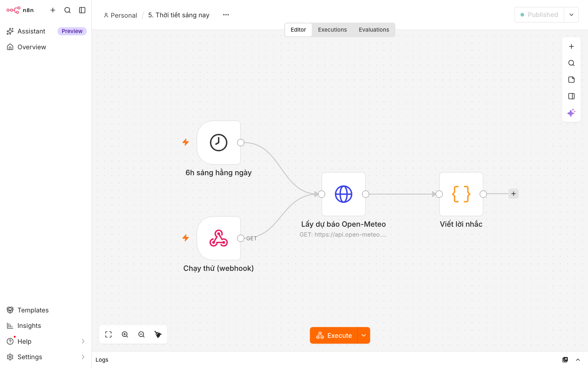The image size is (588, 368).
Task: Switch to the Executions tab
Action: [x=332, y=30]
